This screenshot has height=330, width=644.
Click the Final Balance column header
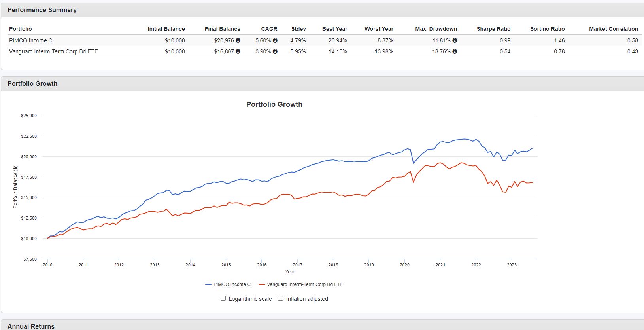(x=223, y=29)
